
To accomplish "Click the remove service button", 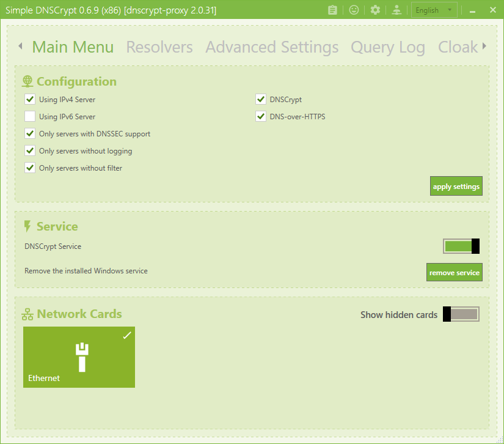I will tap(454, 272).
